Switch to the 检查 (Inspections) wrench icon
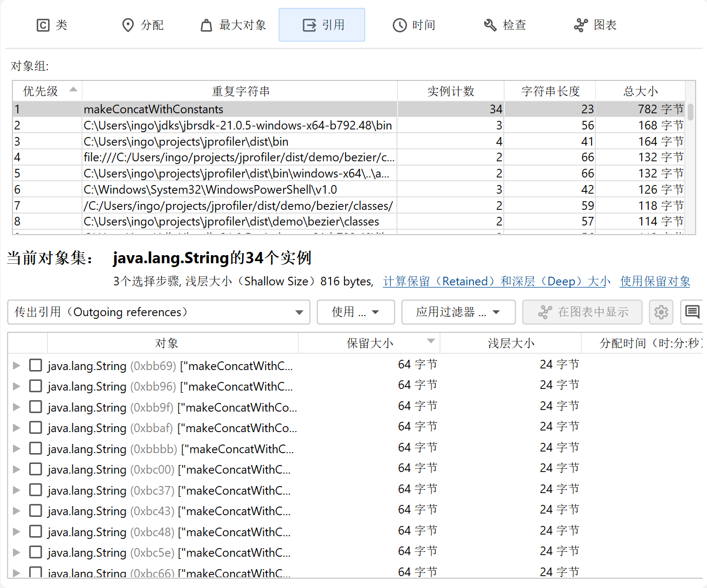This screenshot has height=588, width=707. 490,25
